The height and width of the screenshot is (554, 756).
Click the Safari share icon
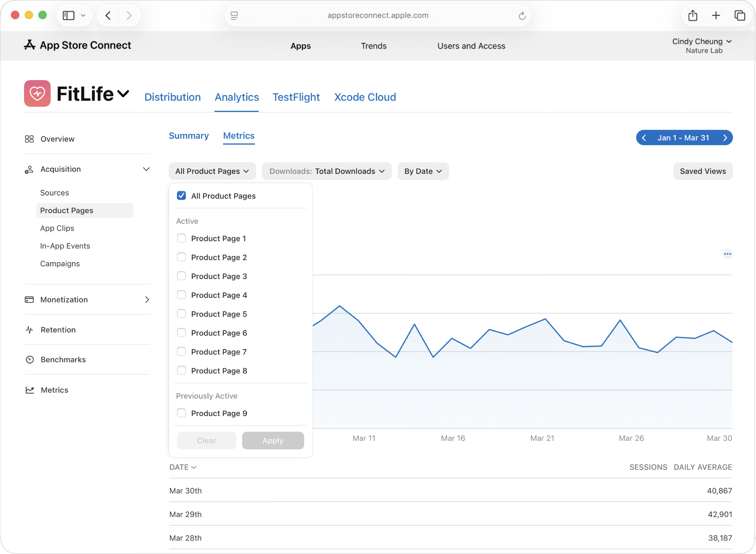tap(693, 15)
